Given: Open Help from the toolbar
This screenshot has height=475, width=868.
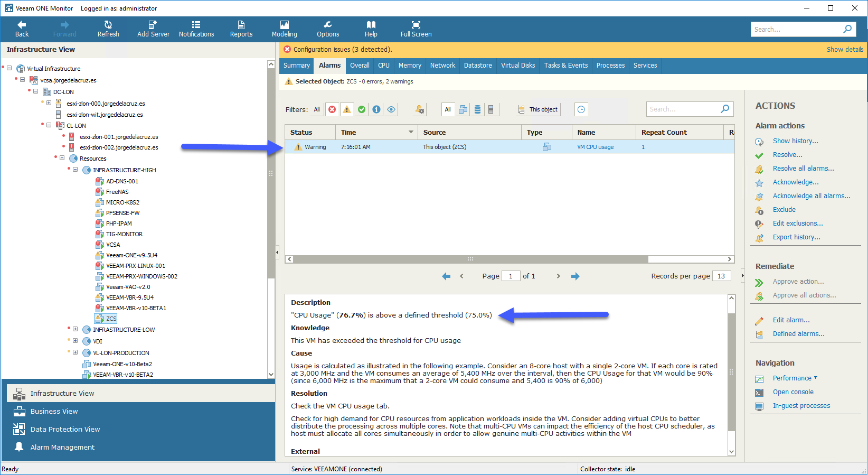Looking at the screenshot, I should coord(371,29).
